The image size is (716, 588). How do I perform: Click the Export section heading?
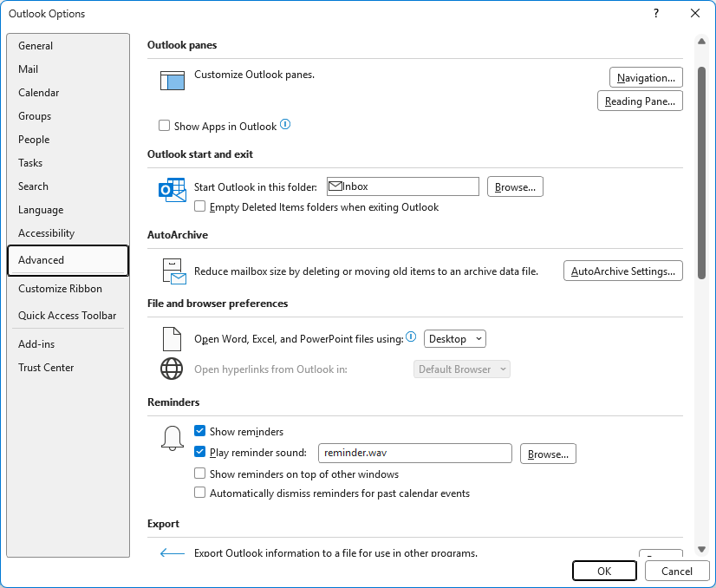(x=163, y=524)
